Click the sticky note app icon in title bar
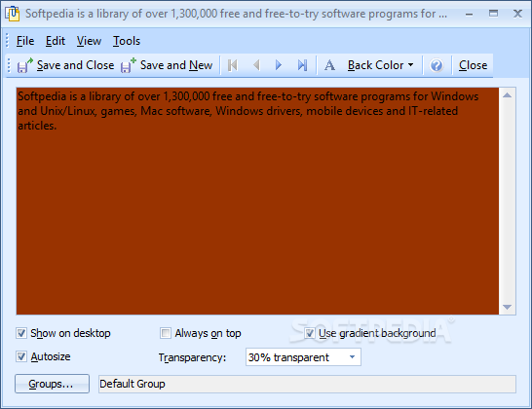 13,14
